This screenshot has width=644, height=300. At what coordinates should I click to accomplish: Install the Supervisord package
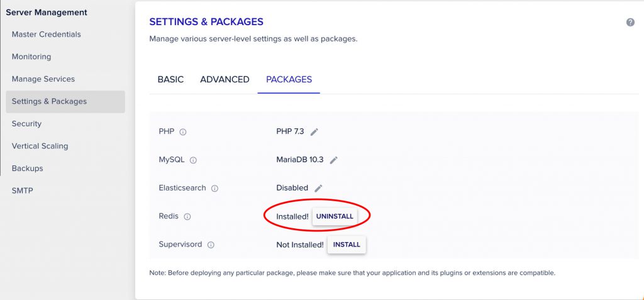pos(347,245)
